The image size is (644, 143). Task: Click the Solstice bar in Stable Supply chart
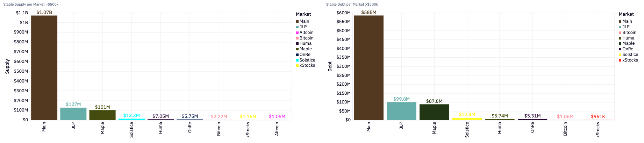(x=131, y=119)
